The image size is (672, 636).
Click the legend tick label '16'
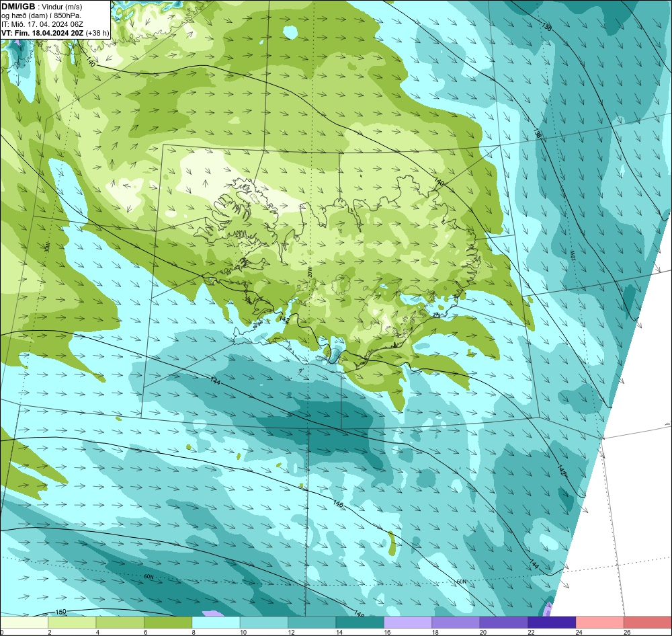(387, 632)
